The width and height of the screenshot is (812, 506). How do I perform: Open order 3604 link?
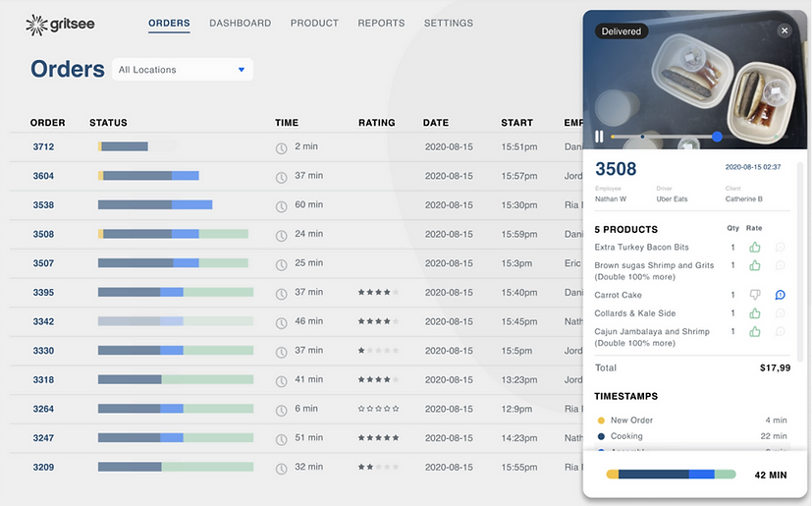click(43, 176)
